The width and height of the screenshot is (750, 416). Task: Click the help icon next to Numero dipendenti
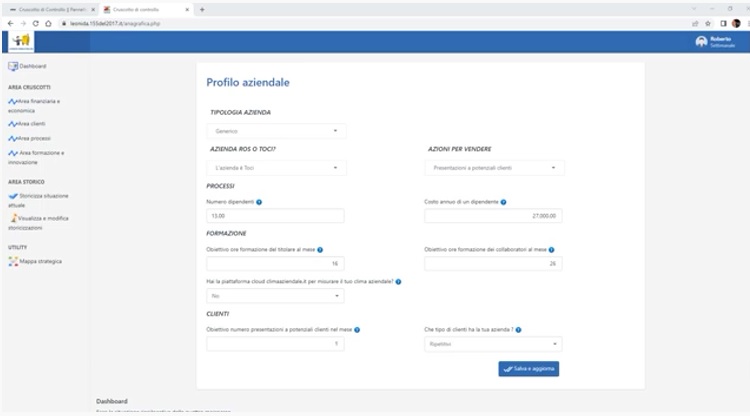click(259, 202)
